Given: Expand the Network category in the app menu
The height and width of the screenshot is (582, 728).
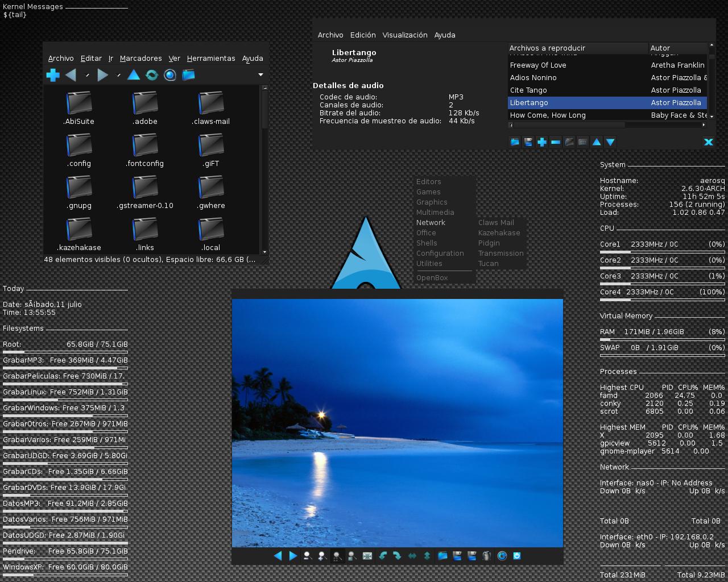Looking at the screenshot, I should point(431,222).
